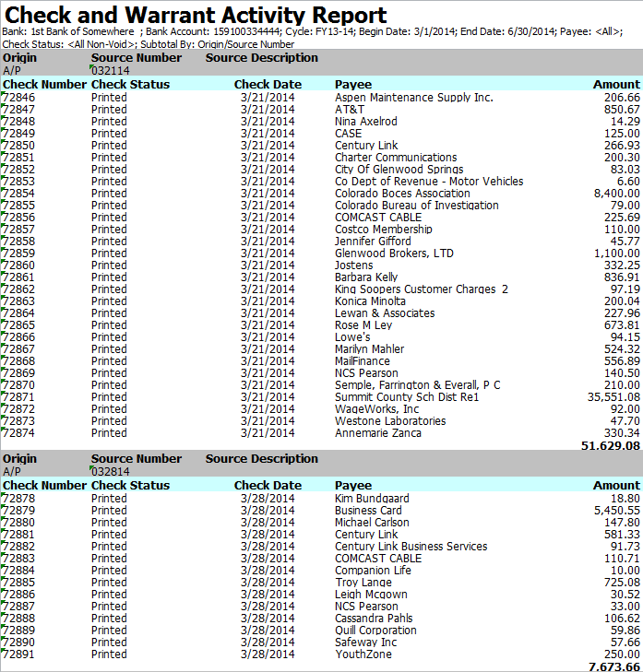
Task: Select payee Barbara Kelly
Action: [x=366, y=277]
